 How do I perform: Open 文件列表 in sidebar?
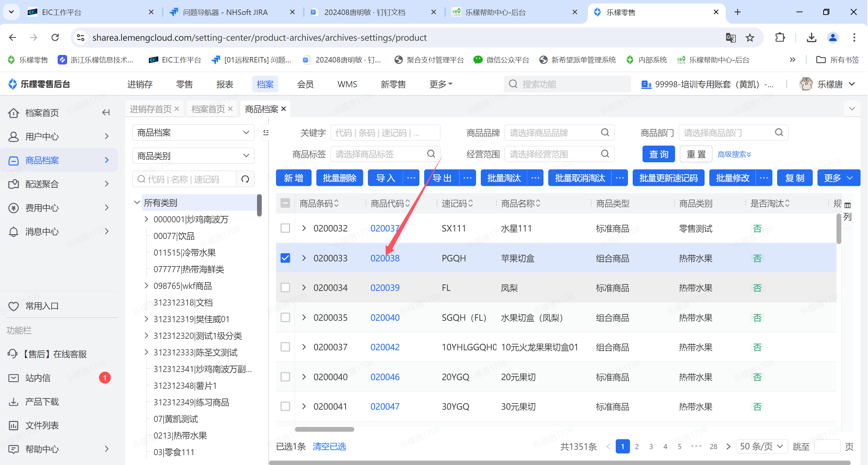[59, 425]
